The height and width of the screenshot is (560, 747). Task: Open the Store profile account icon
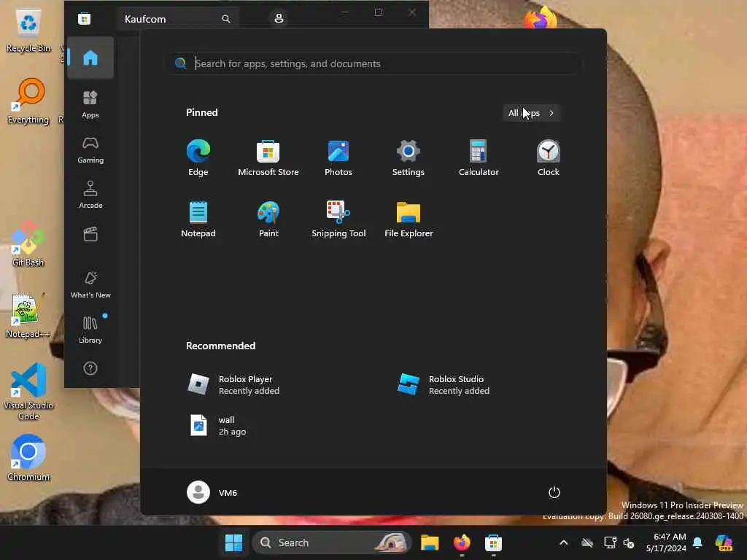tap(279, 18)
